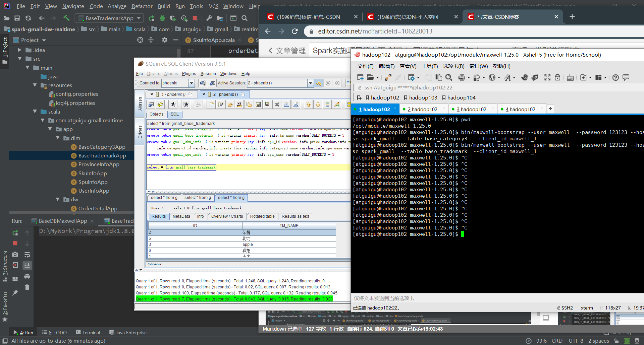Open IntelliJ Search Everywhere magnifier
644x345 pixels.
tap(245, 18)
